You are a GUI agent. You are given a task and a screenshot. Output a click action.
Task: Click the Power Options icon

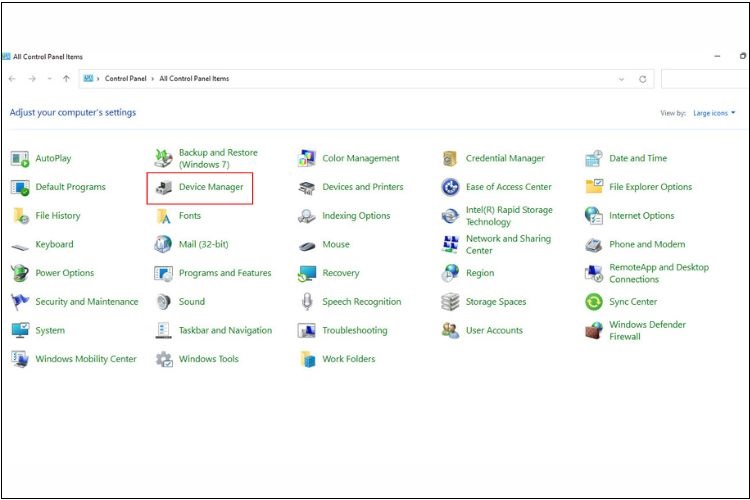[x=20, y=273]
